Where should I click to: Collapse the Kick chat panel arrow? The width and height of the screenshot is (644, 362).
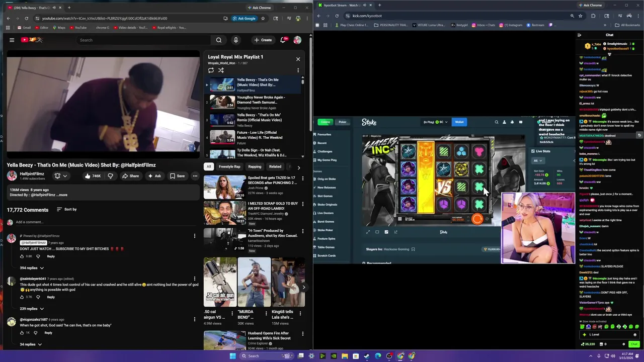pyautogui.click(x=580, y=35)
